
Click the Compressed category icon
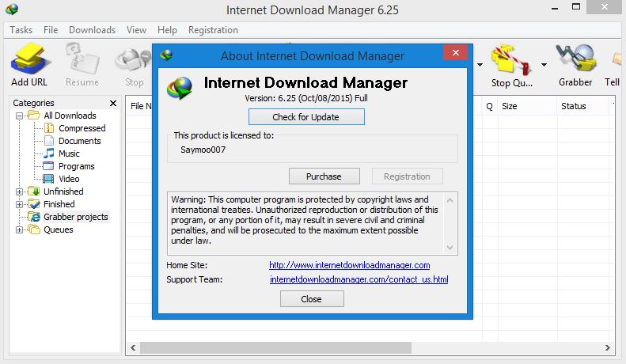49,128
